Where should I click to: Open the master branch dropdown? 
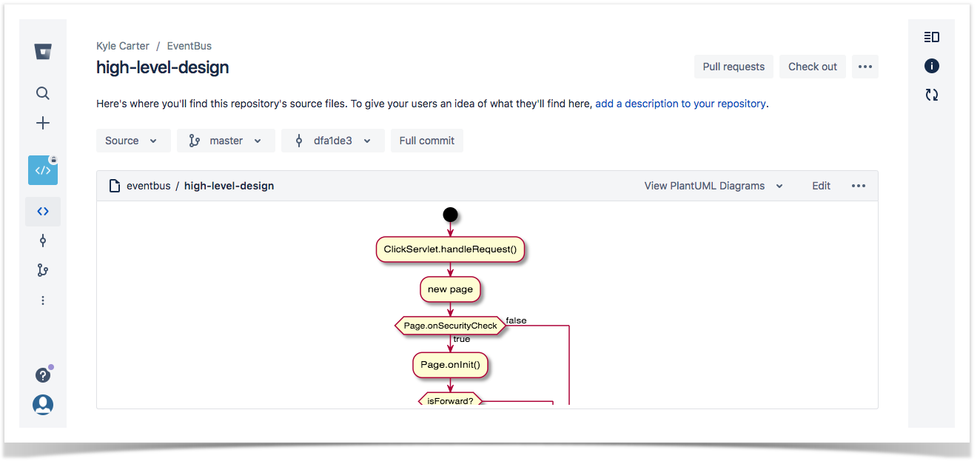coord(226,141)
